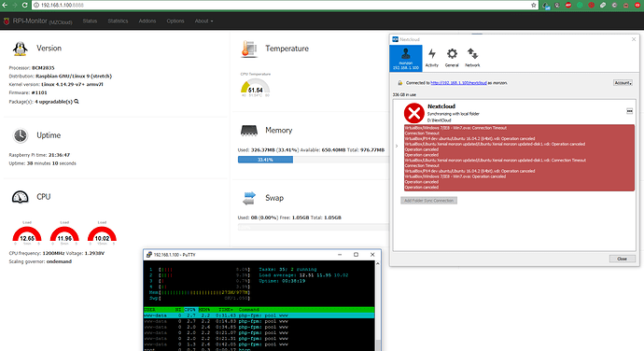Click the swap usage progress bar
Viewport: 644px width, 351px height.
(x=313, y=227)
